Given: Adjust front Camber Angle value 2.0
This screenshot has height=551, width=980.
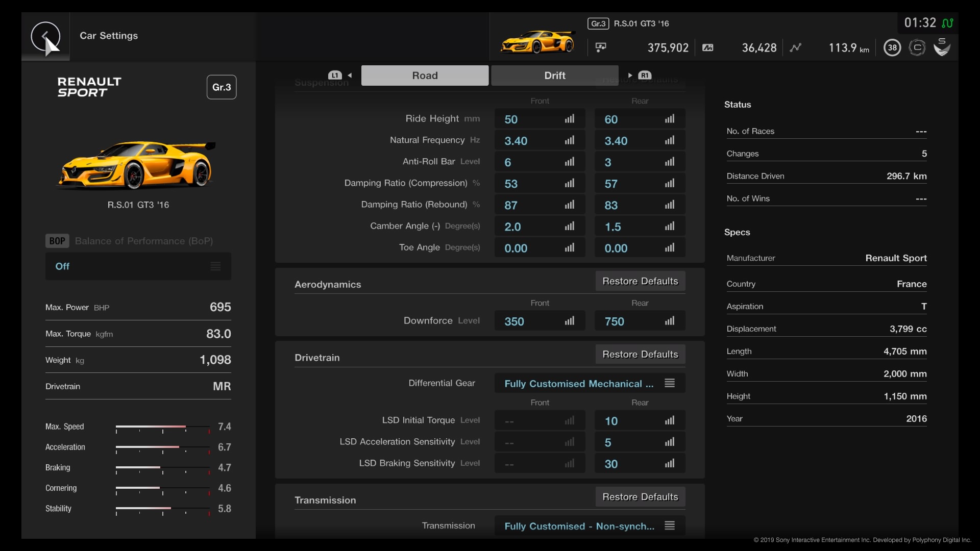Looking at the screenshot, I should tap(540, 227).
